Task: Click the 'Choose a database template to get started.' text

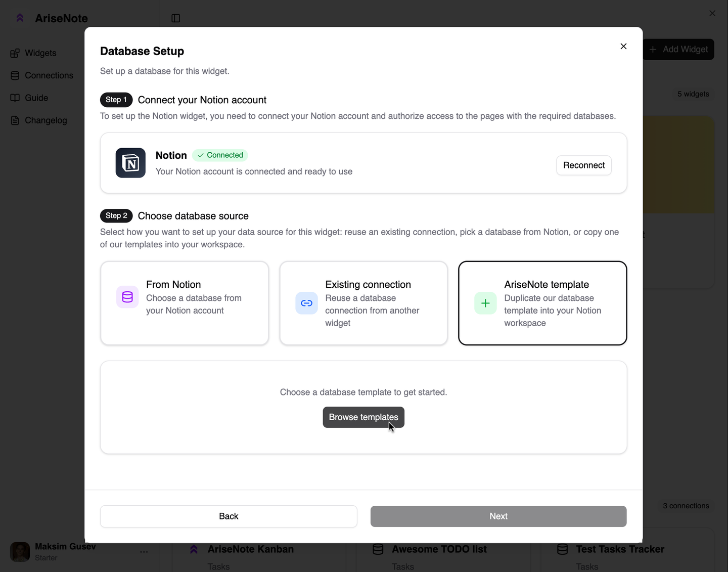Action: (363, 392)
